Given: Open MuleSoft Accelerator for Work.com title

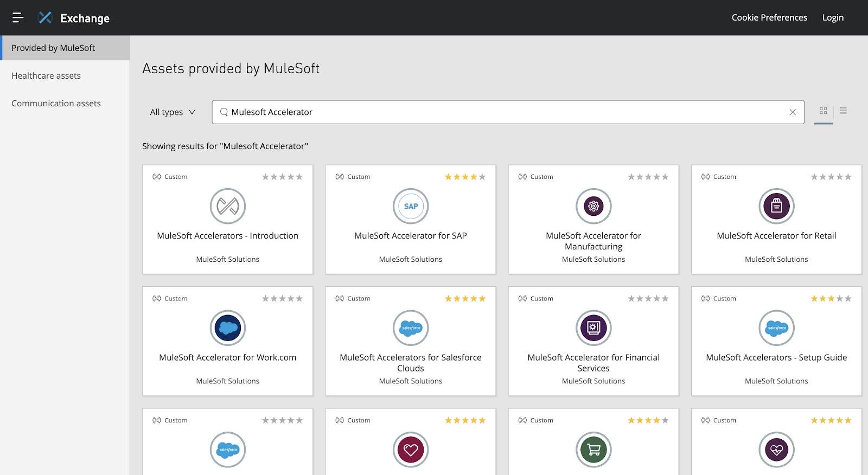Looking at the screenshot, I should [228, 358].
